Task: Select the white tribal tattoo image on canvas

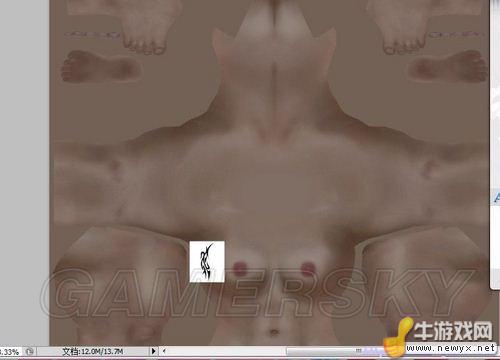Action: pos(207,262)
